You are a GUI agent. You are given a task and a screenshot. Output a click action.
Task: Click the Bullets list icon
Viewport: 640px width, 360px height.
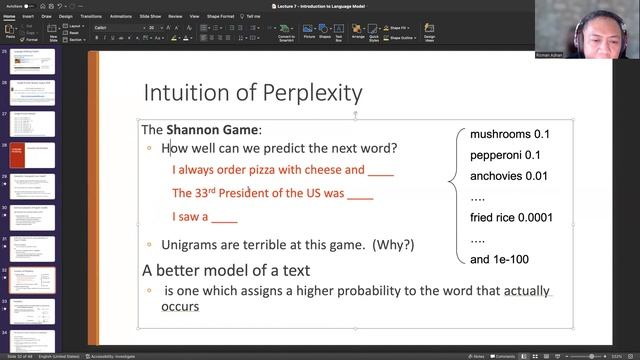(x=203, y=28)
